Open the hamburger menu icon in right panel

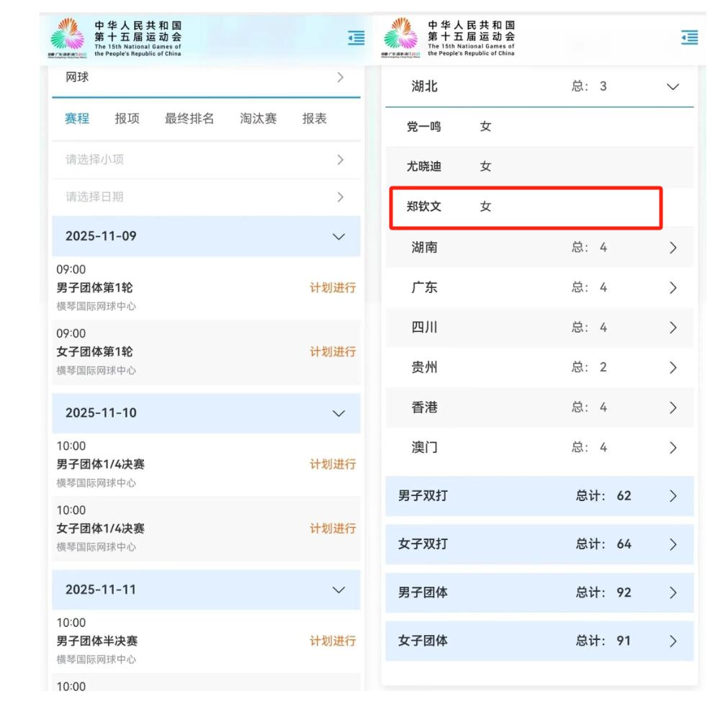689,39
